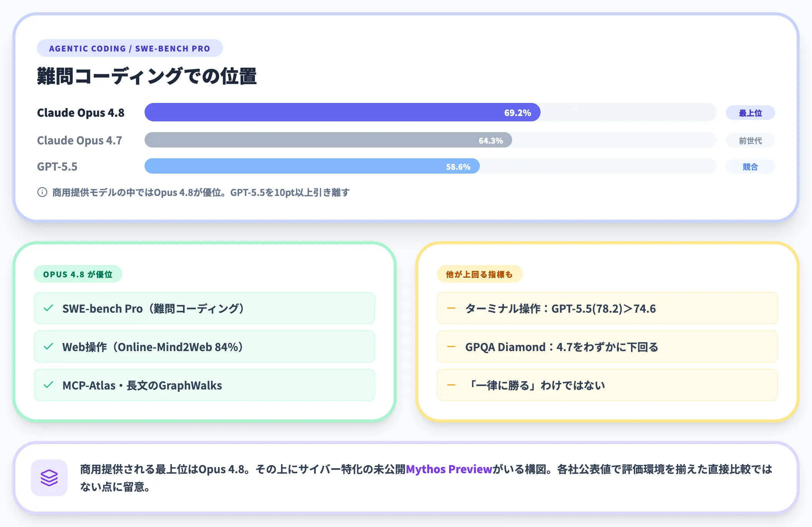Viewport: 812px width, 527px height.
Task: Open the Mythos Preview link
Action: click(x=449, y=469)
